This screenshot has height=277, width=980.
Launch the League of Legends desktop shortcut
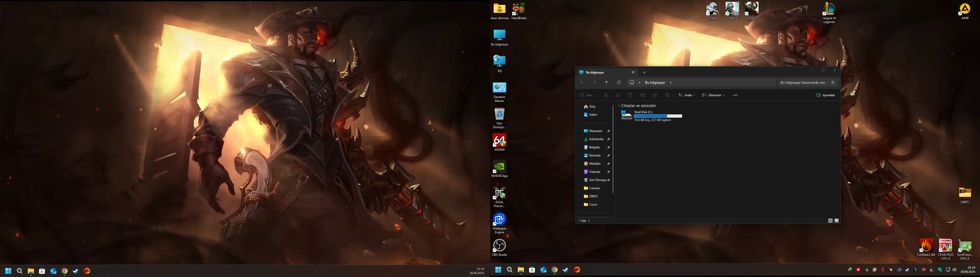(829, 13)
